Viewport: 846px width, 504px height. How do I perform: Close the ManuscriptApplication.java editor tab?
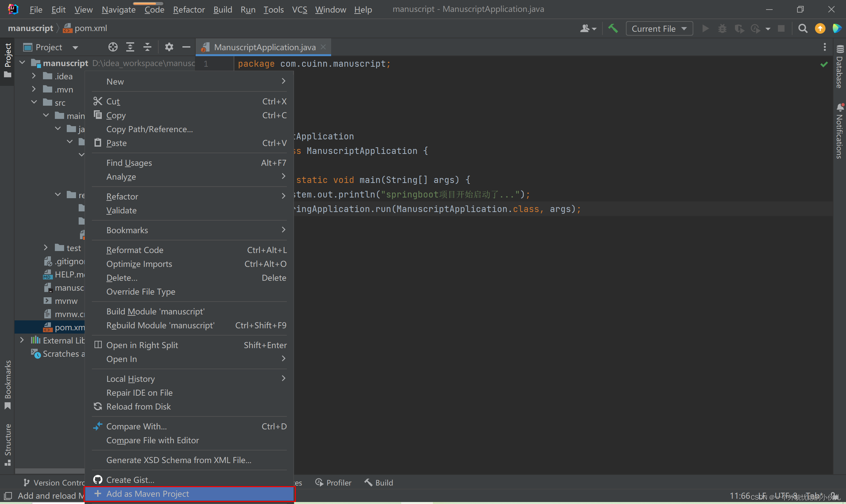(x=324, y=47)
